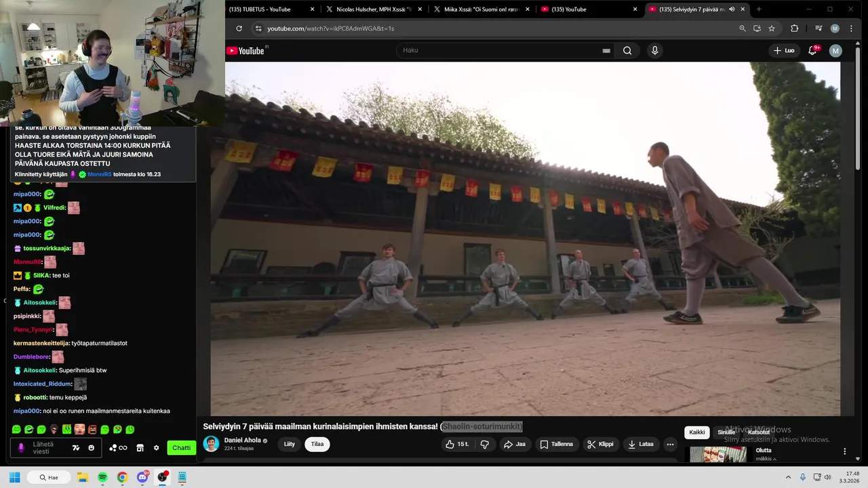Screen dimensions: 868x488
Task: Open 7TV emote icon in chat
Action: pos(76,447)
